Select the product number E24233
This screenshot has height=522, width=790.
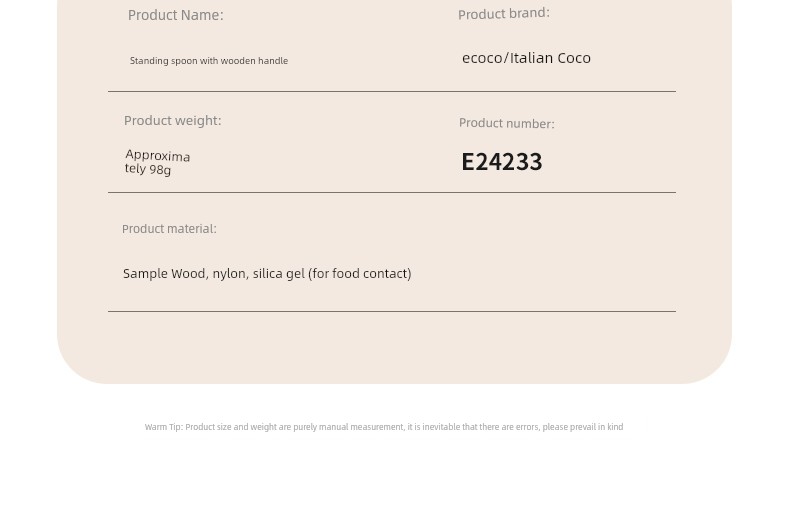(x=502, y=162)
